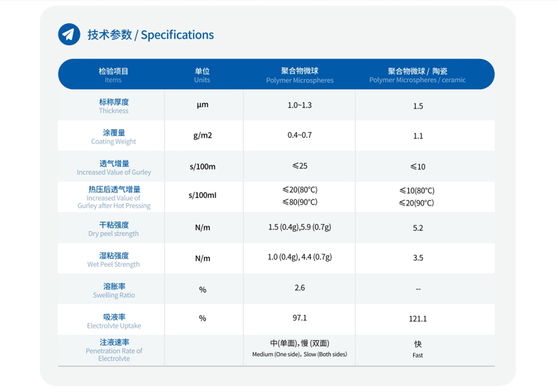Select the 湿粘强度 Wet Peel Strength label

[x=113, y=260]
